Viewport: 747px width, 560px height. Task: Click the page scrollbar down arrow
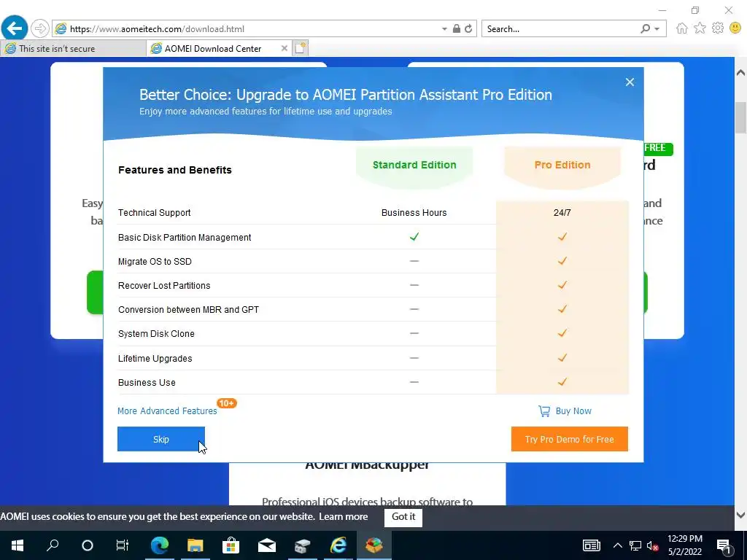tap(740, 515)
